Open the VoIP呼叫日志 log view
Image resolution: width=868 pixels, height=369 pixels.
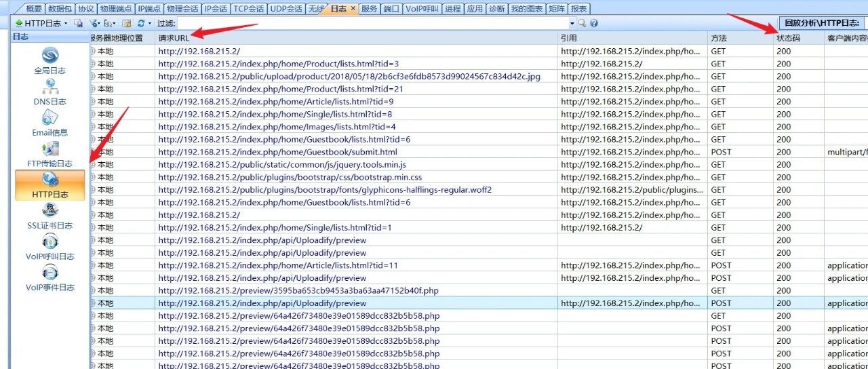[x=51, y=248]
